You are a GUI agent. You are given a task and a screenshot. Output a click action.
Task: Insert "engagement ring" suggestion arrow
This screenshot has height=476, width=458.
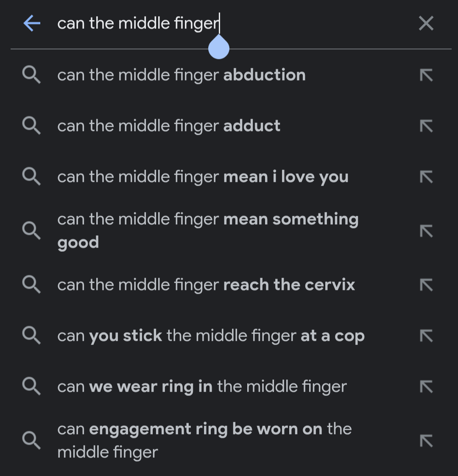pos(426,440)
